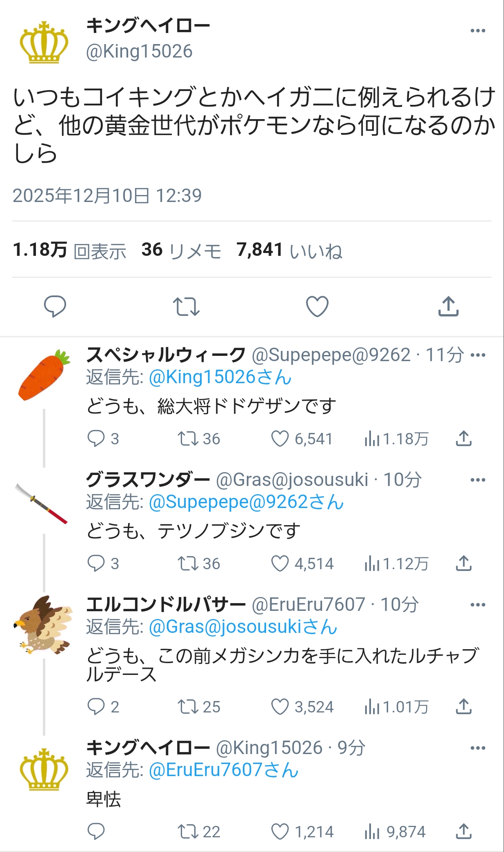Open the 7,841 いいね likes list
The image size is (504, 852).
(289, 251)
